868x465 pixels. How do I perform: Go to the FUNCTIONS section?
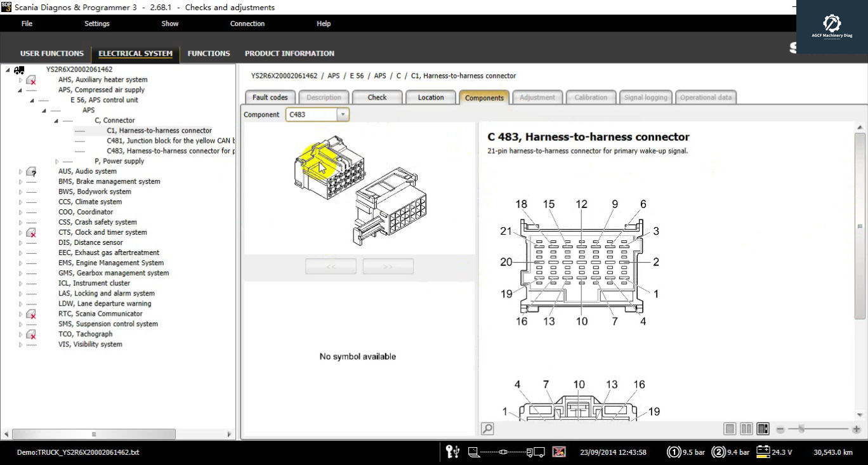[x=208, y=53]
